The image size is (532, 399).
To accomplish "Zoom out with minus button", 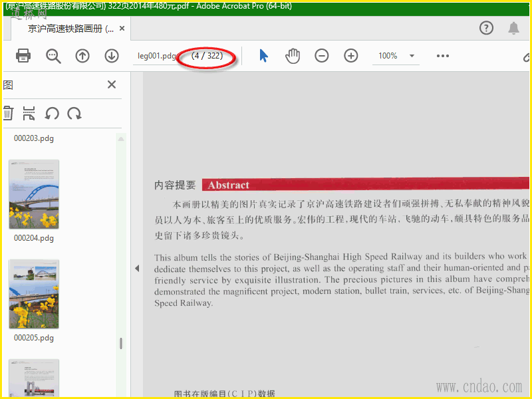I will click(322, 56).
